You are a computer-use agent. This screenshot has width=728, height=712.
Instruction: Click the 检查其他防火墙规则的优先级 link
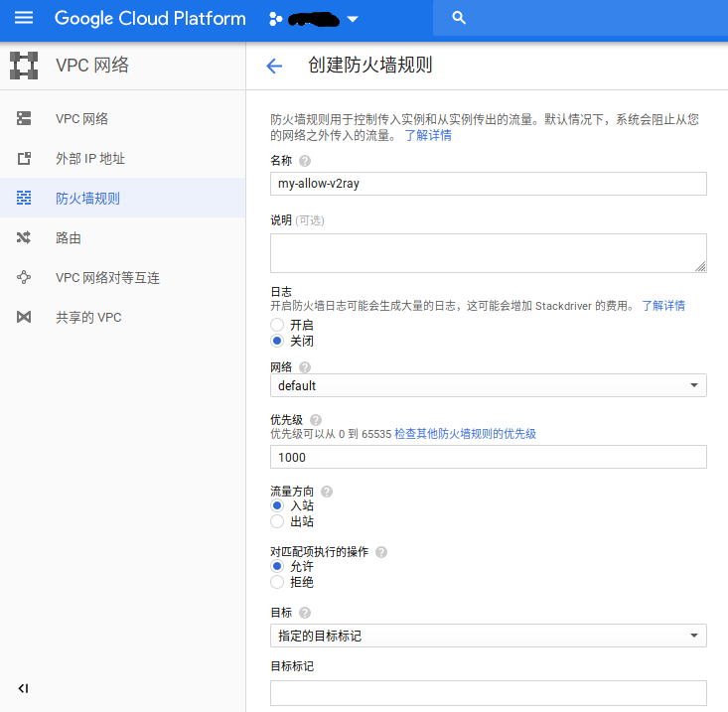[465, 434]
